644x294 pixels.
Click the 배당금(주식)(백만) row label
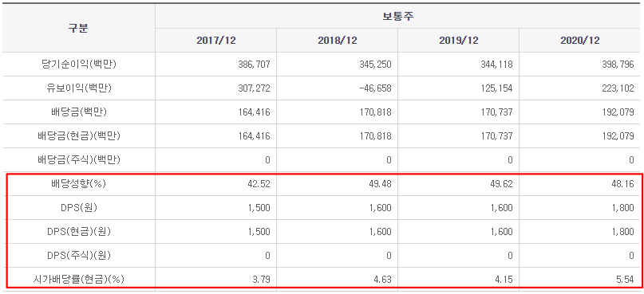[79, 159]
